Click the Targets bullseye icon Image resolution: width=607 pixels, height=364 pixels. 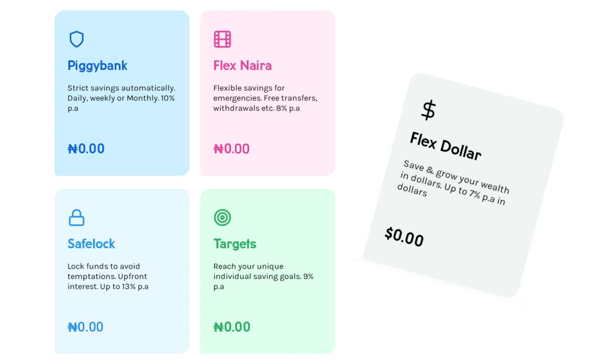[222, 218]
